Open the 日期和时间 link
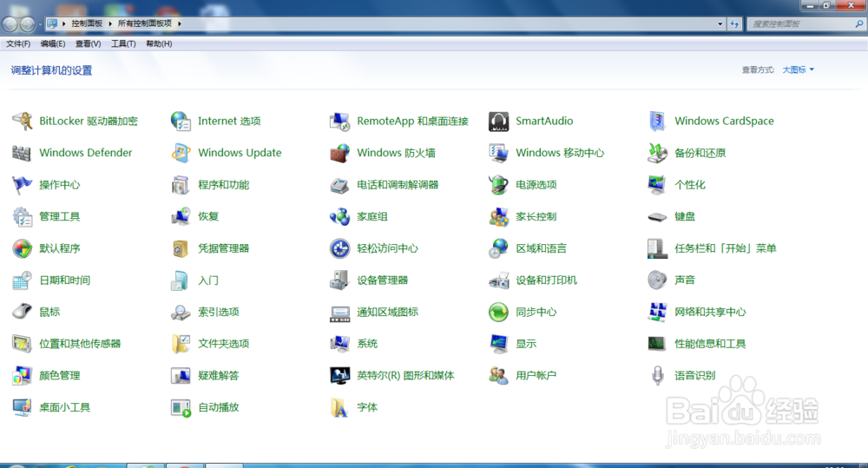The image size is (868, 468). click(x=65, y=280)
